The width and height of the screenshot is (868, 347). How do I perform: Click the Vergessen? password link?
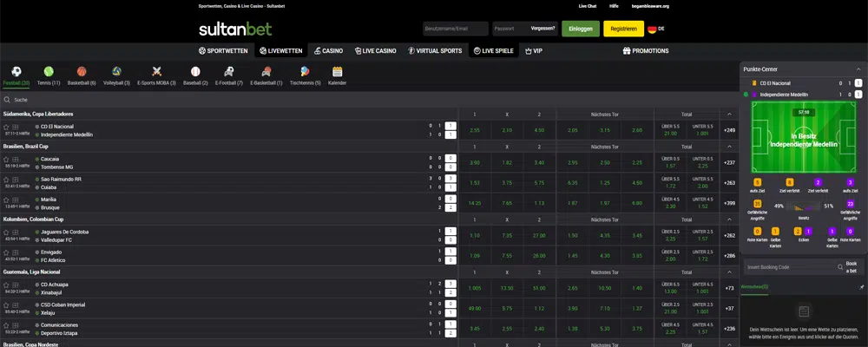click(x=542, y=29)
